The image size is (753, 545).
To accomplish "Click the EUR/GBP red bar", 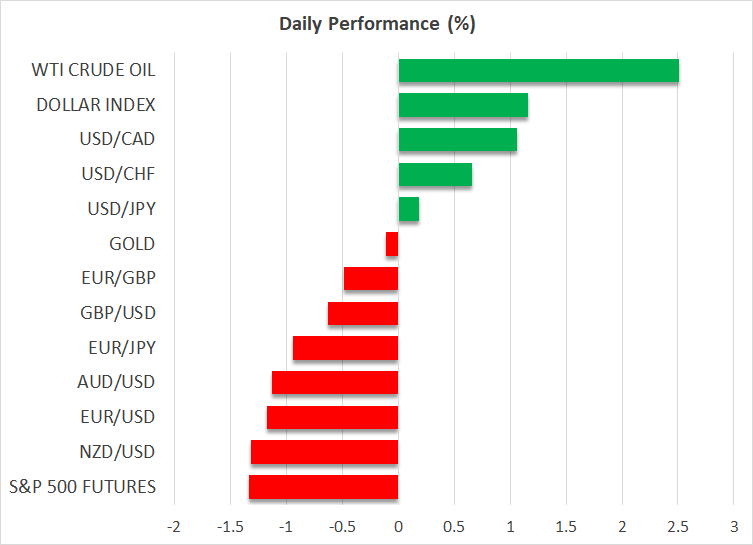I will pyautogui.click(x=371, y=279).
